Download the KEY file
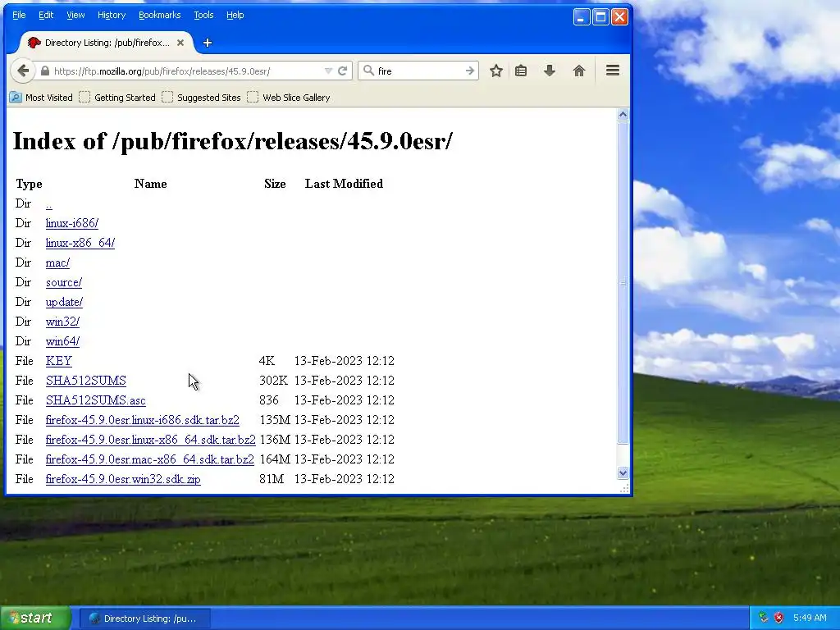The height and width of the screenshot is (630, 840). 58,361
